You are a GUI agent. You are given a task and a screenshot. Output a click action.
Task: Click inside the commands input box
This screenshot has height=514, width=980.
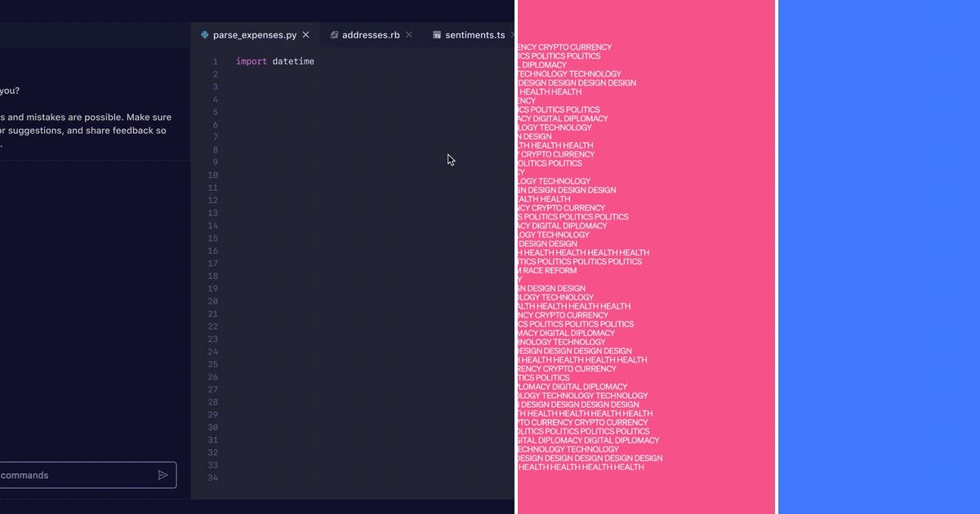click(x=65, y=475)
